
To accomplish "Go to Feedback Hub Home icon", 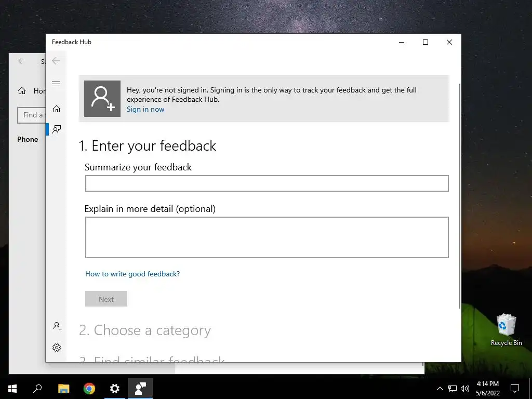I will click(x=56, y=109).
